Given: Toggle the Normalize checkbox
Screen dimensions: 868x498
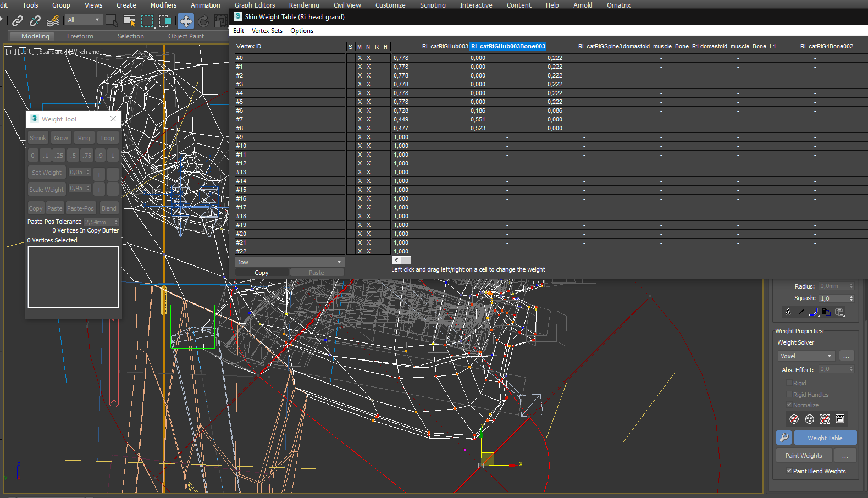Looking at the screenshot, I should click(x=789, y=405).
